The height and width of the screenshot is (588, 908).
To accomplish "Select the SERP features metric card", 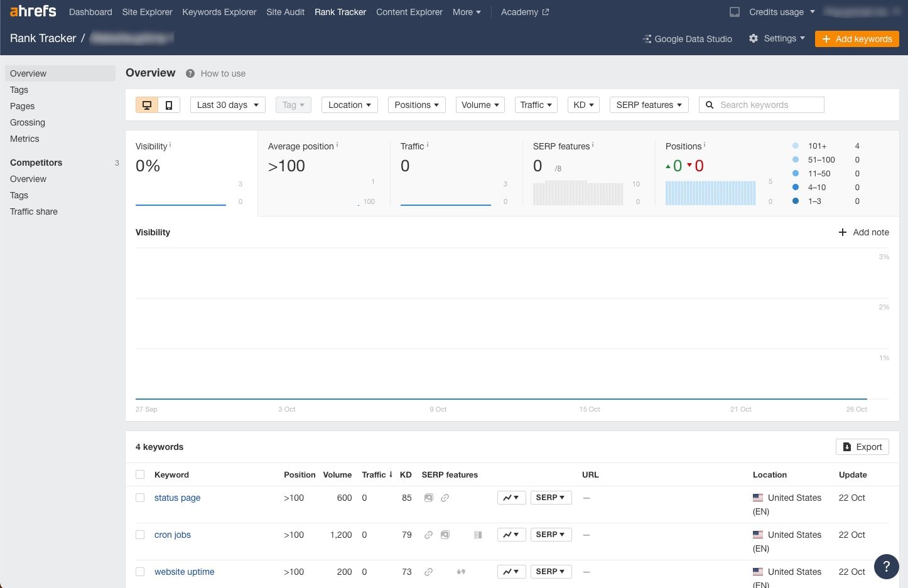I will [589, 173].
